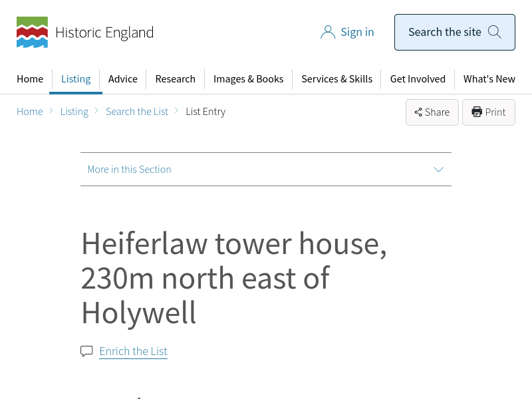Click the Share icon

[418, 112]
